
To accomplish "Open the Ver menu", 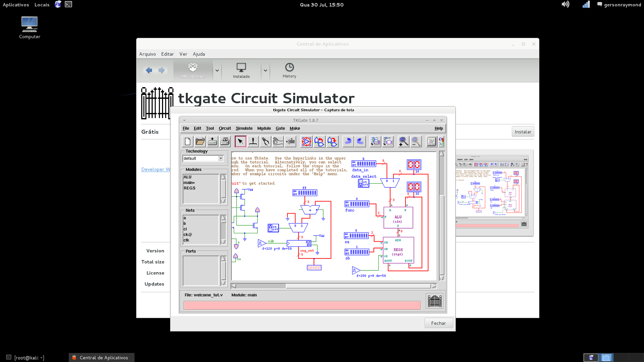I will click(x=183, y=54).
